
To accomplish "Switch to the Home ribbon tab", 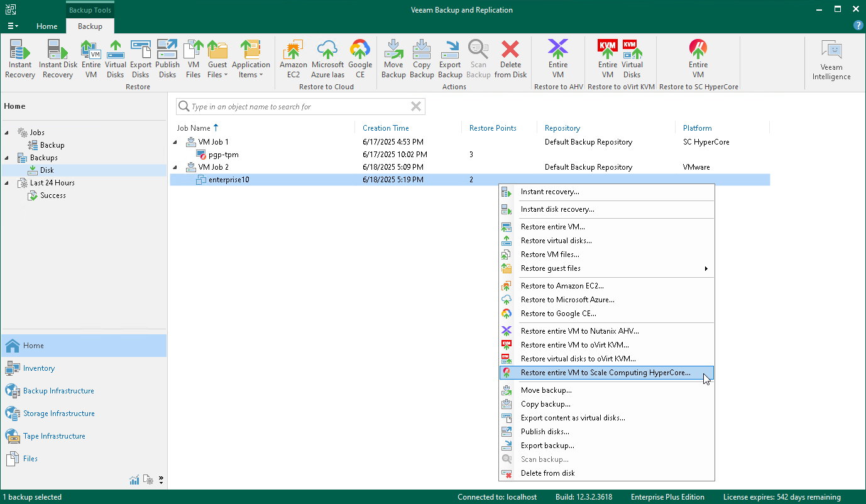I will pyautogui.click(x=47, y=26).
